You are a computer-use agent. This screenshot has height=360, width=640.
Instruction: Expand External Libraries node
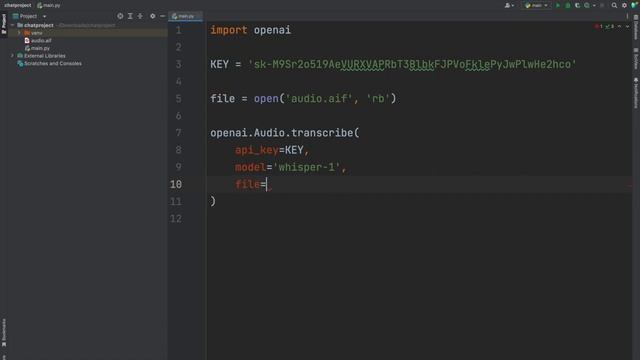click(12, 56)
